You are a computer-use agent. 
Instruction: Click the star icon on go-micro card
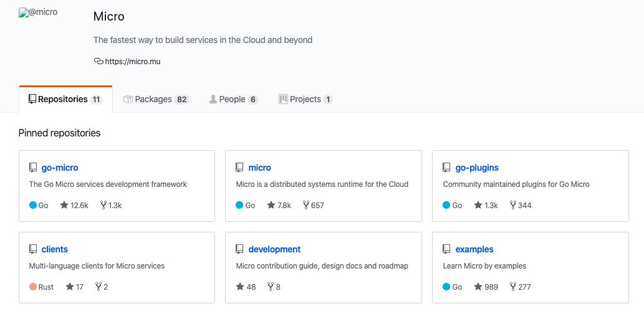(64, 205)
